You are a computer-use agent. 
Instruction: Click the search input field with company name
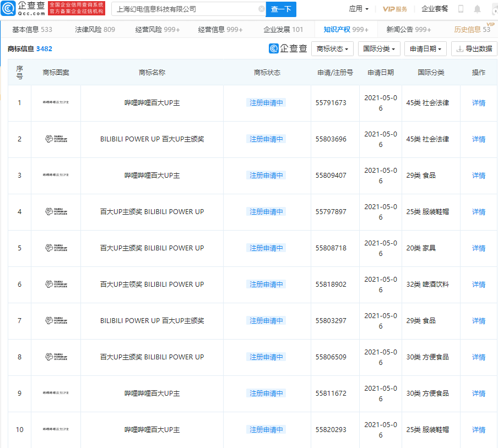[187, 9]
